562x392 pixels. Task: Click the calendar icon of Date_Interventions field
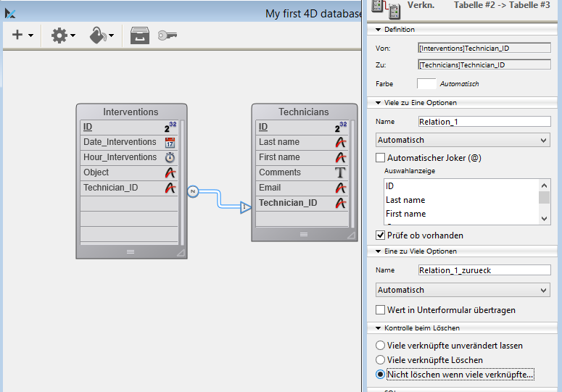click(170, 142)
